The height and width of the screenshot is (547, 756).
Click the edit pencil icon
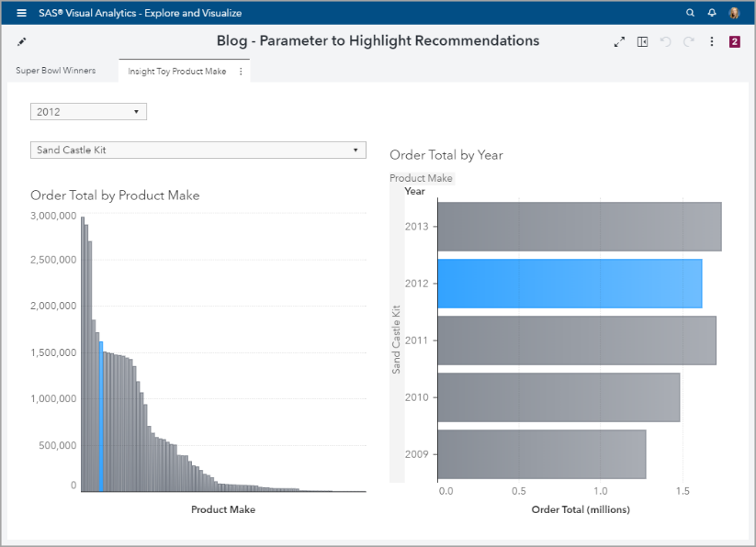click(22, 41)
